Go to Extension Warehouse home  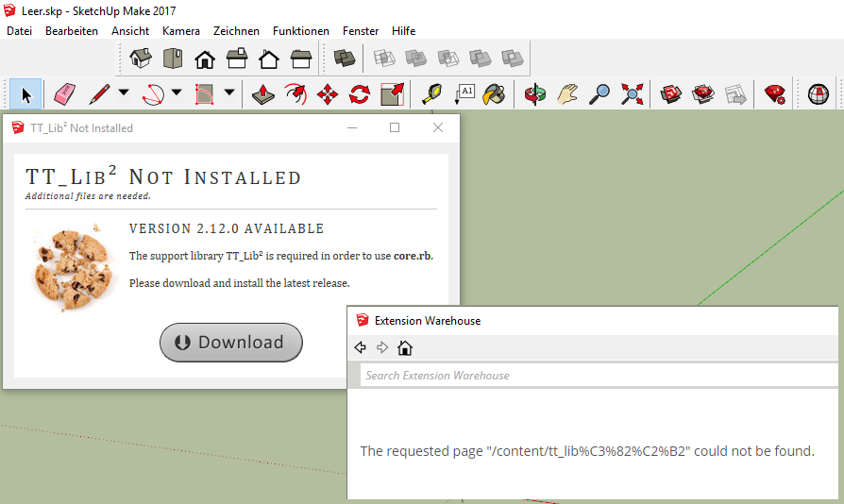405,348
